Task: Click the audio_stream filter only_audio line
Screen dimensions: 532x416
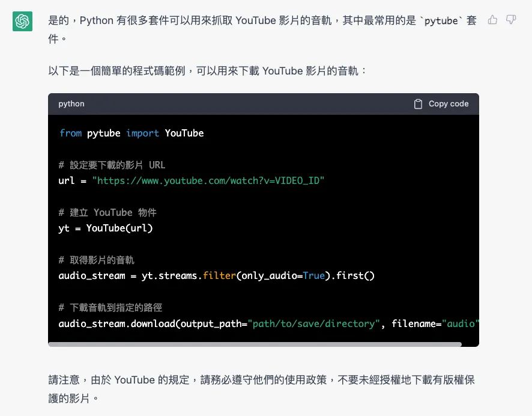Action: coord(217,276)
